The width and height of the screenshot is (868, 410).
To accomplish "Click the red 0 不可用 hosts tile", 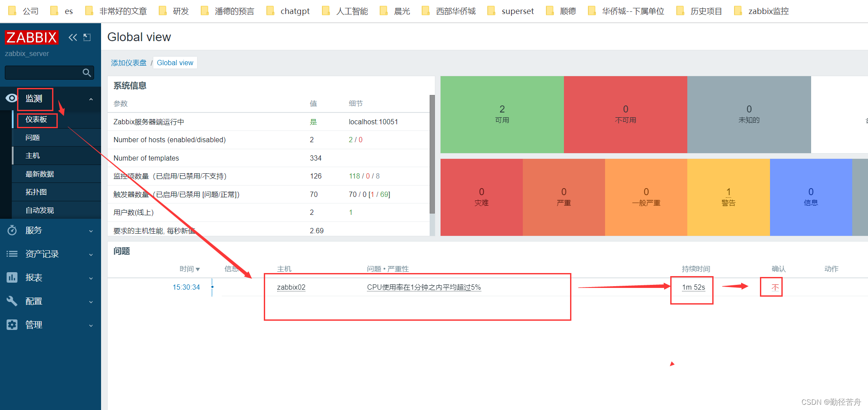I will tap(626, 115).
